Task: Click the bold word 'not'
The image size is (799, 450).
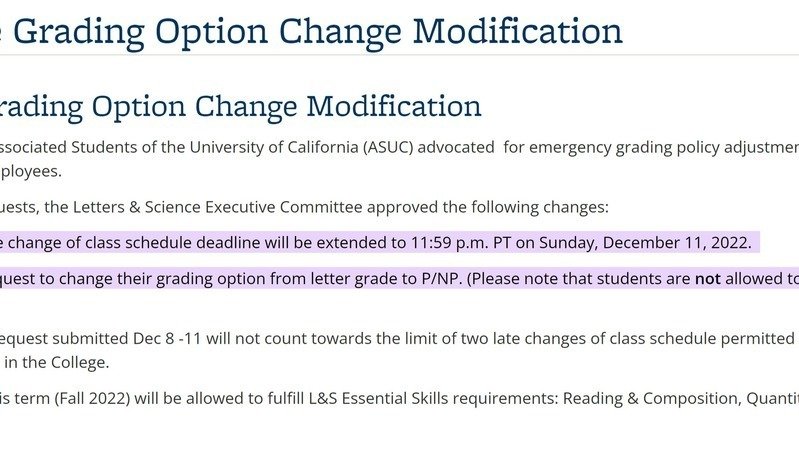Action: 708,279
